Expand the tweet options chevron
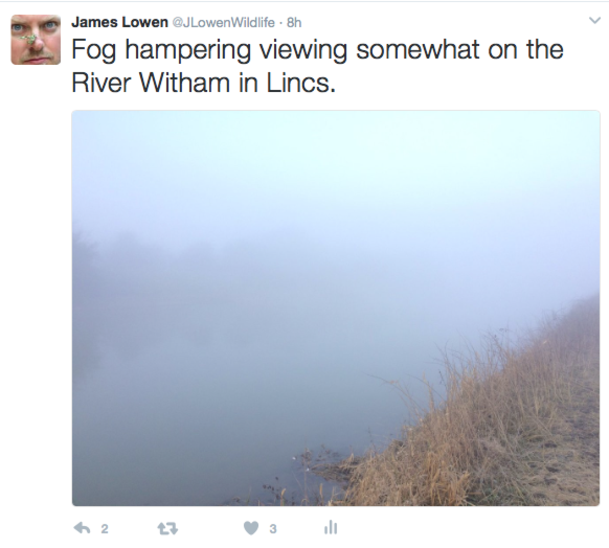Viewport: 609px width, 548px height. (595, 20)
